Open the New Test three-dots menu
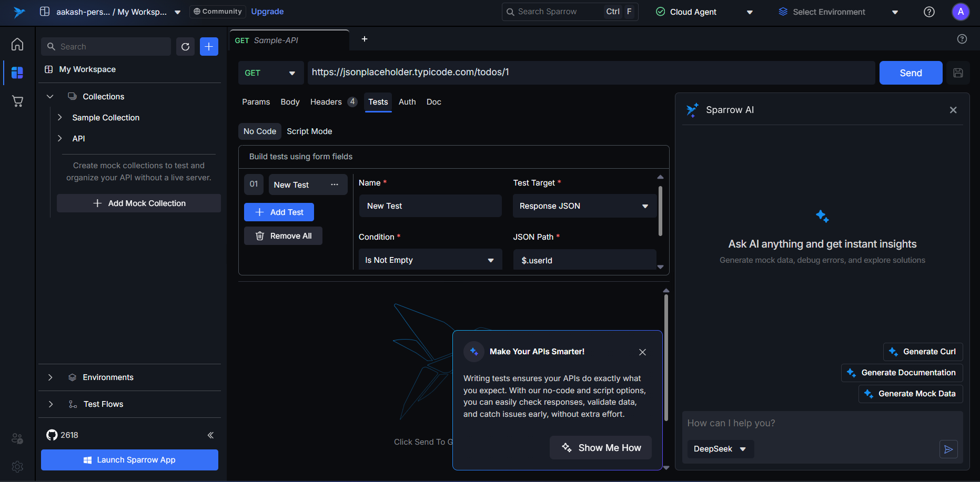This screenshot has width=980, height=482. 335,184
